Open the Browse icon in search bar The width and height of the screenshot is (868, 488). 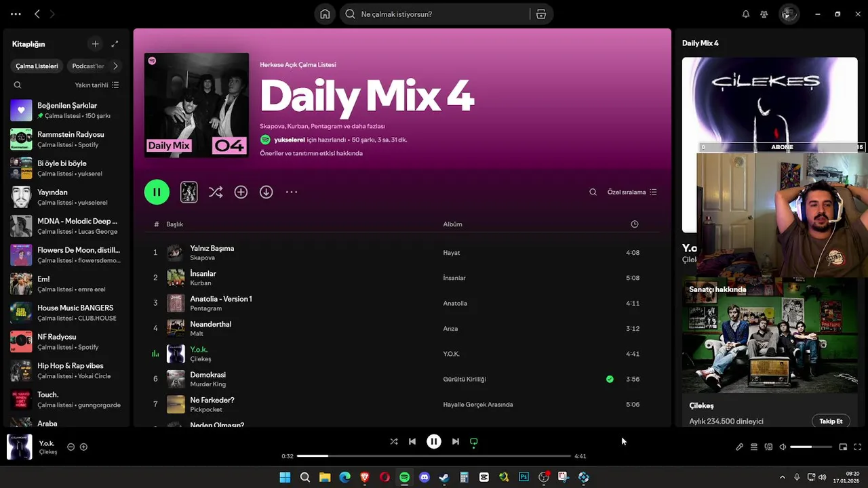point(540,14)
